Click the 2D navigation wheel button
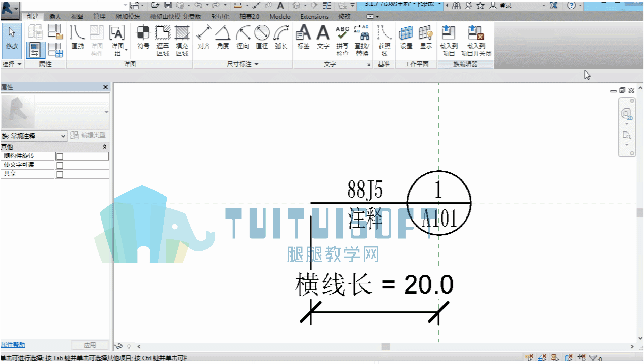The image size is (644, 364). coord(627,114)
